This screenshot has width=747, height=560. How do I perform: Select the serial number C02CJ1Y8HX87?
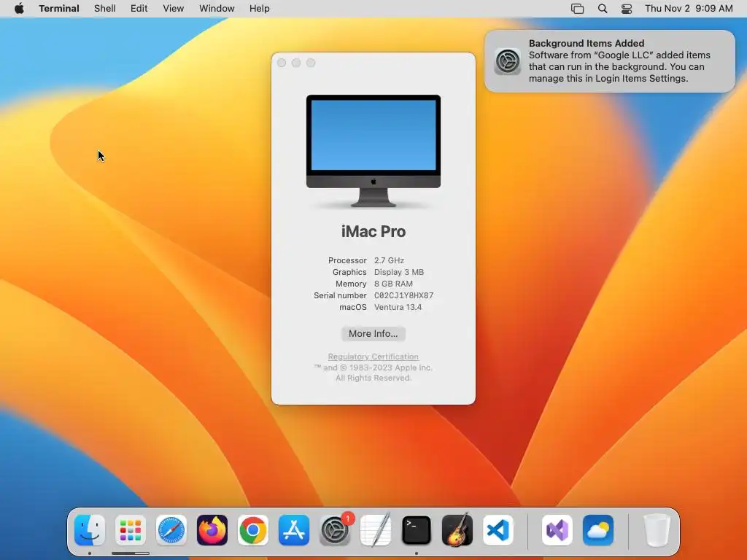click(403, 296)
